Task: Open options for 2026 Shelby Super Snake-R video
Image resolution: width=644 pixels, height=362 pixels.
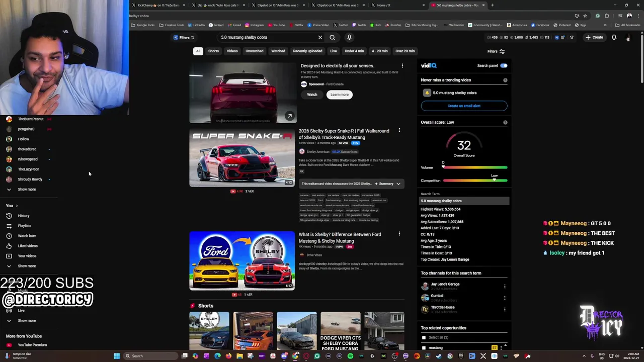Action: point(399,131)
